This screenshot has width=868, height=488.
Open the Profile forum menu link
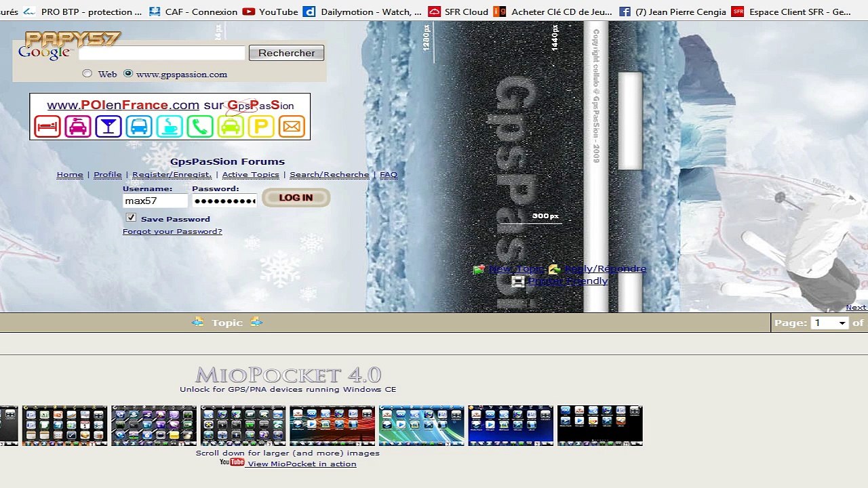pyautogui.click(x=108, y=174)
